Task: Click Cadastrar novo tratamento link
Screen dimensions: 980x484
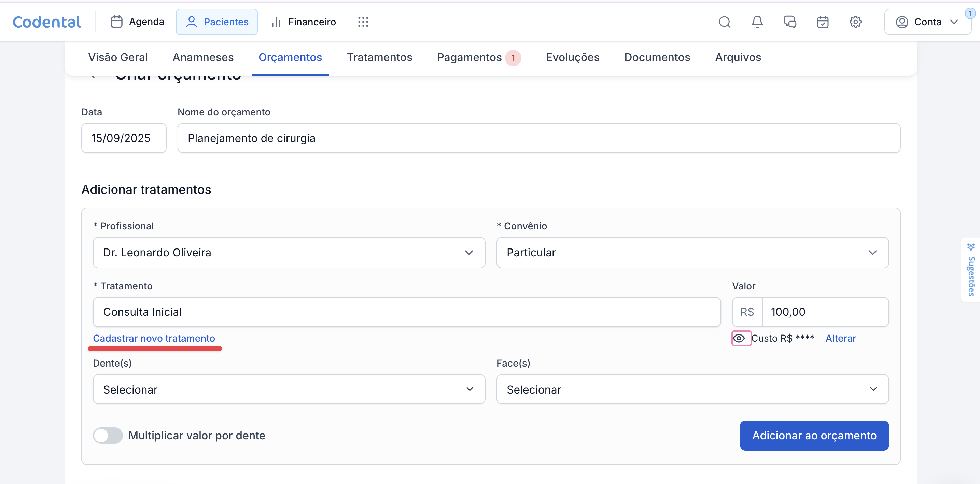Action: 154,338
